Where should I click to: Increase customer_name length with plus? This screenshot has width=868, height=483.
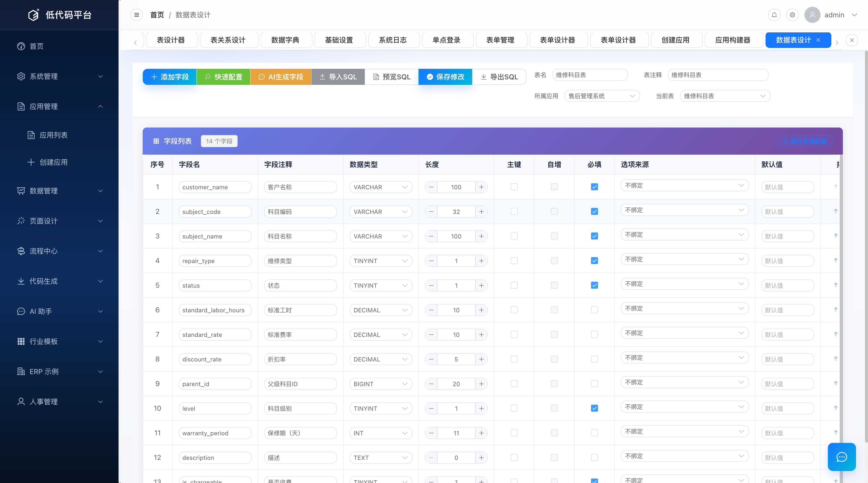click(481, 187)
